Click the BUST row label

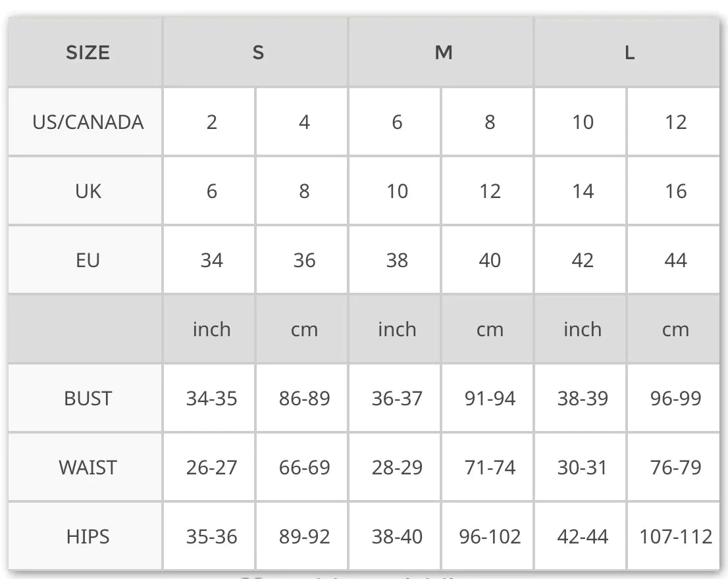click(88, 399)
